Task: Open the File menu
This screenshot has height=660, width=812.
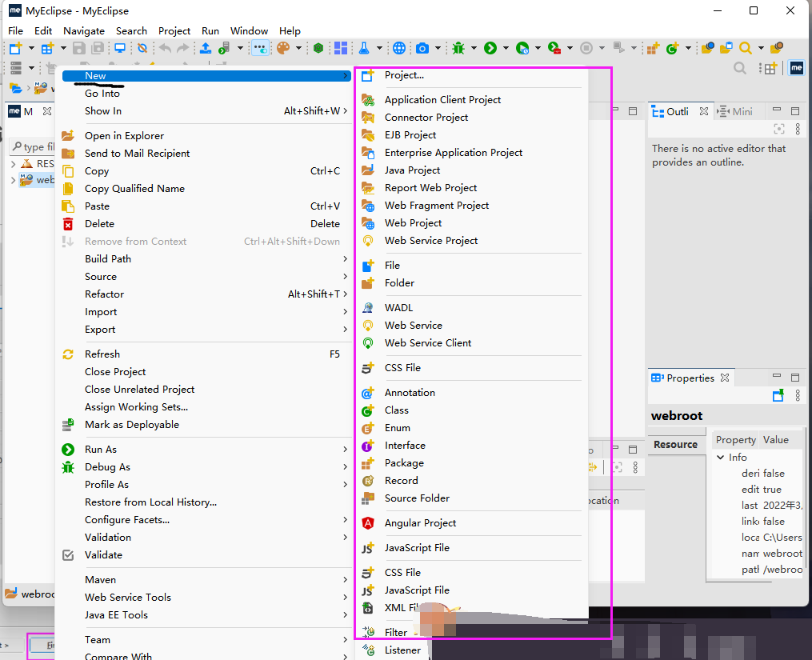Action: [15, 31]
